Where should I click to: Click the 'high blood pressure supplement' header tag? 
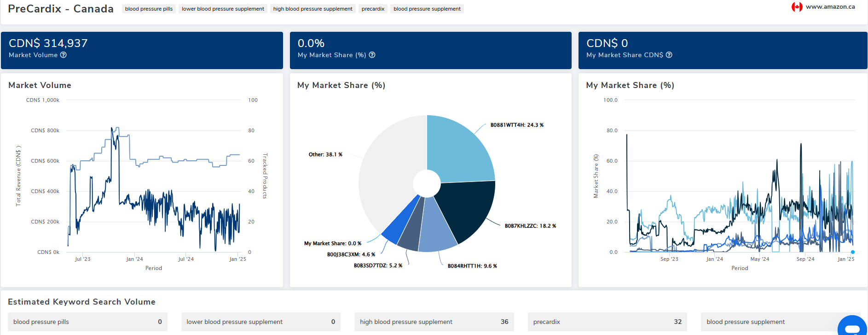[312, 9]
